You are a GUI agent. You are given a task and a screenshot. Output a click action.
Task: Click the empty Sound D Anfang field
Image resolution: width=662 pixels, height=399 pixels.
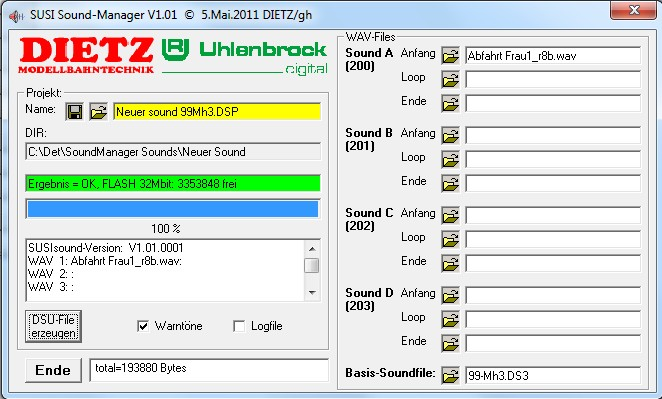(553, 296)
